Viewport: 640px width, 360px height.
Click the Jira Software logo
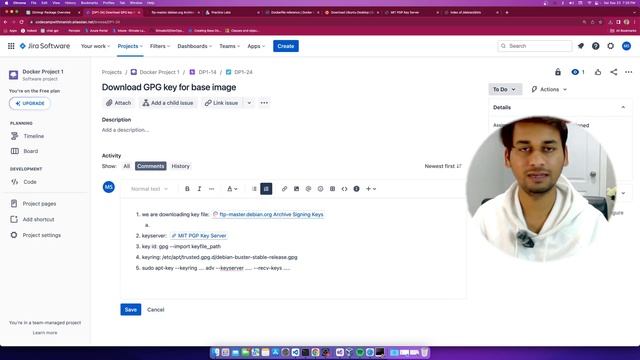[x=45, y=46]
